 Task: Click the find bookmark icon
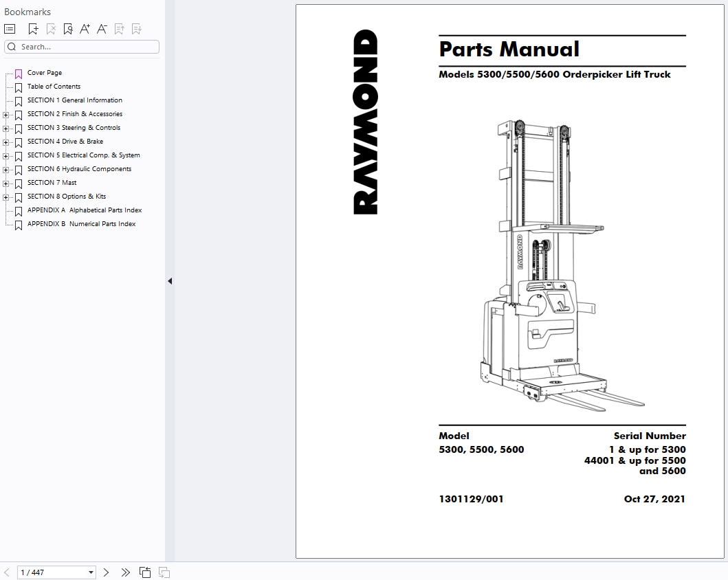point(67,28)
